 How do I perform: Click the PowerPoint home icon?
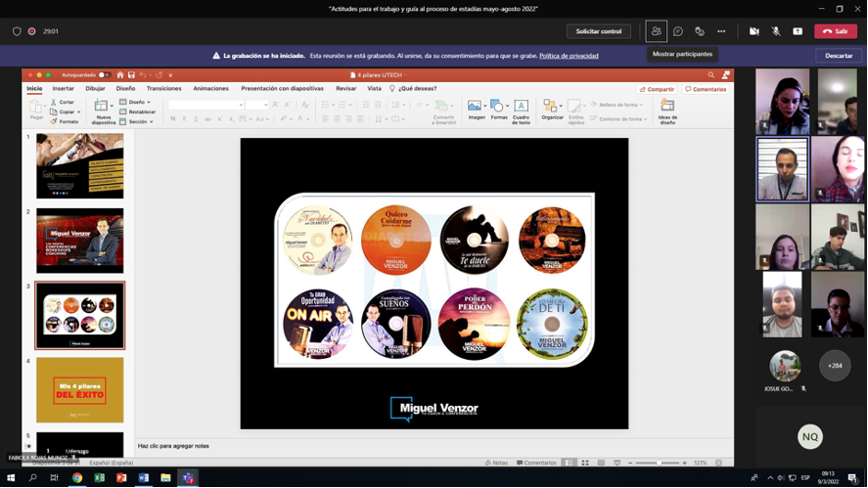119,74
